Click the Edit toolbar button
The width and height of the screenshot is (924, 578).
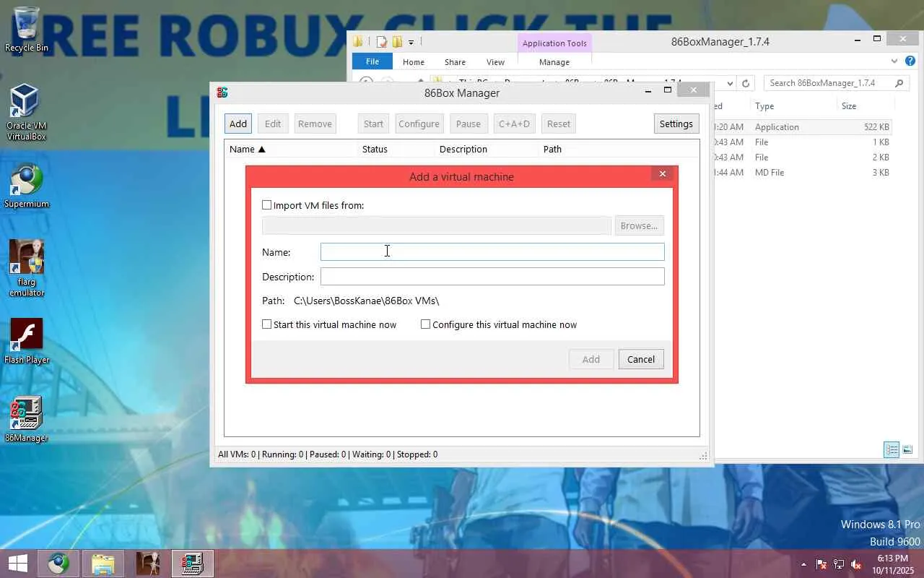tap(273, 124)
